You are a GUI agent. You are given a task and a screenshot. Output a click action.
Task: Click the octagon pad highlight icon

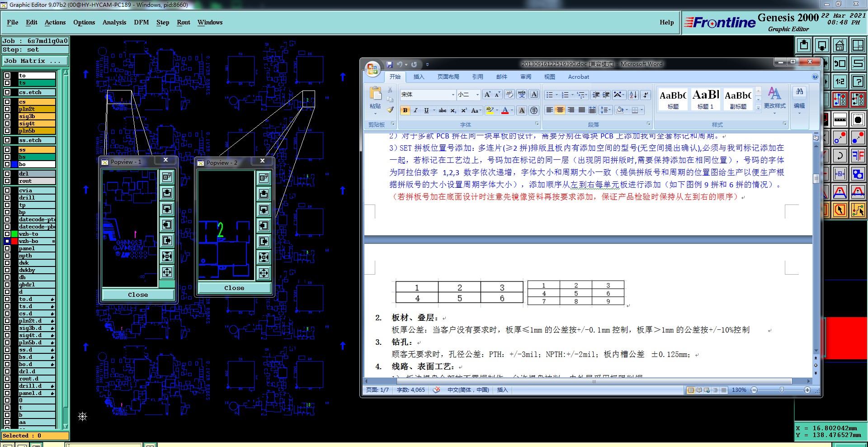tap(858, 120)
